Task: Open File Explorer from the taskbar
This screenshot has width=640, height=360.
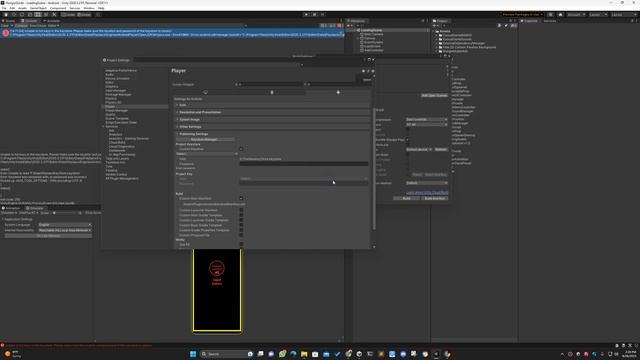Action: [304, 354]
